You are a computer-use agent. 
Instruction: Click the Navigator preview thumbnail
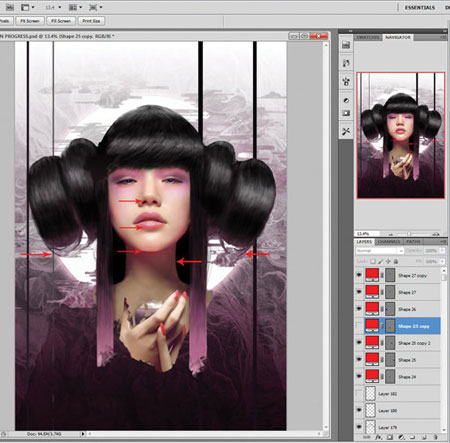[401, 135]
